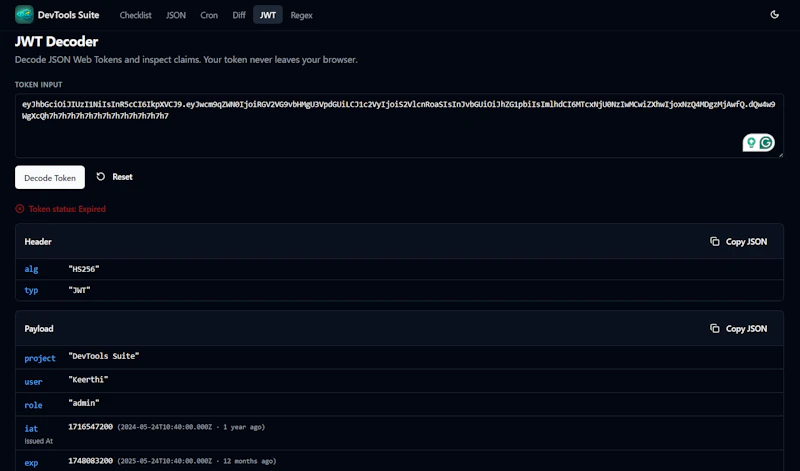Click the Grammarly icon in token input
This screenshot has height=471, width=800.
pos(766,143)
